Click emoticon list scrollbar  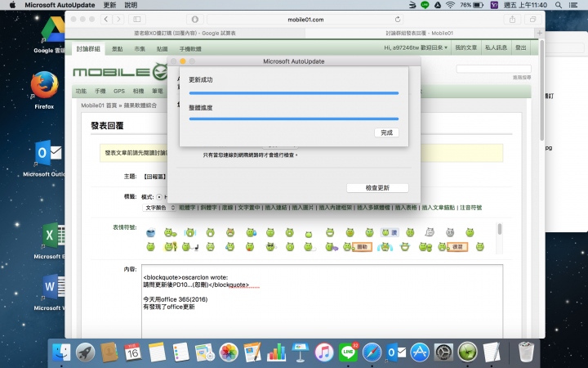pyautogui.click(x=499, y=230)
